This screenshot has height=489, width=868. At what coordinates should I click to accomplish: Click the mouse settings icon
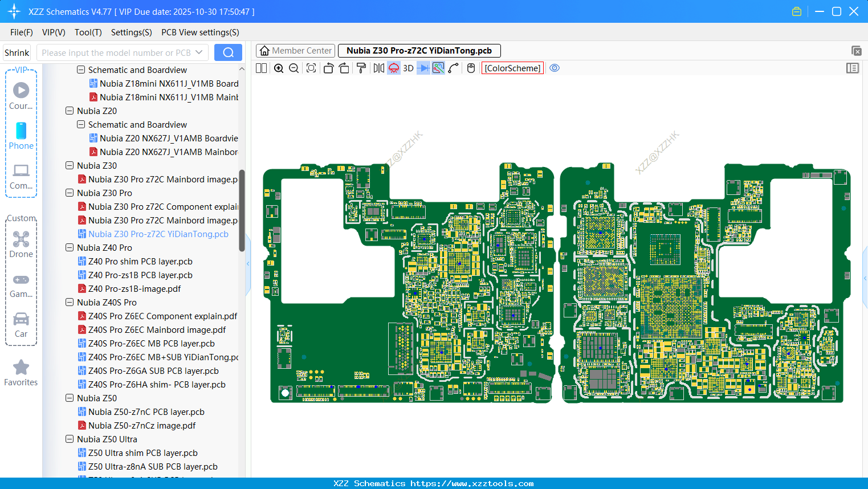click(x=471, y=68)
